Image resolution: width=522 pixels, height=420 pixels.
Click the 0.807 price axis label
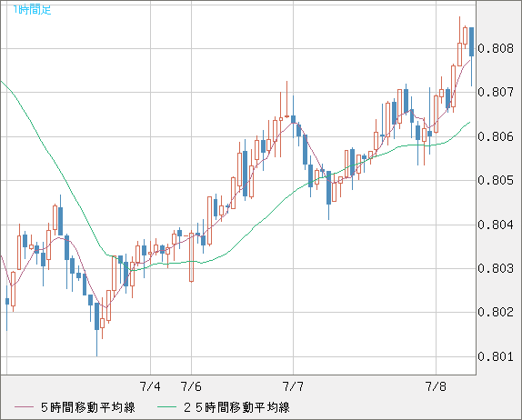[x=496, y=92]
